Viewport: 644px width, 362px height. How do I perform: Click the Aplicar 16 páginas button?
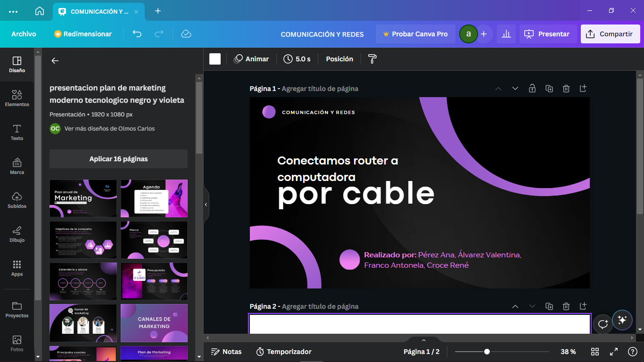pos(118,159)
